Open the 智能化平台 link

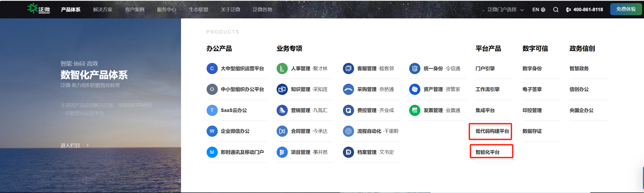pos(487,152)
